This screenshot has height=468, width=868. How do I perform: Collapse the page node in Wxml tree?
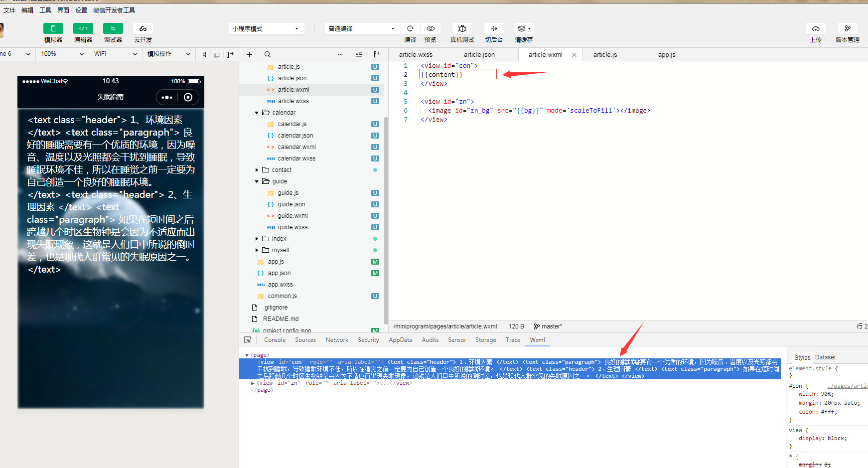tap(247, 355)
